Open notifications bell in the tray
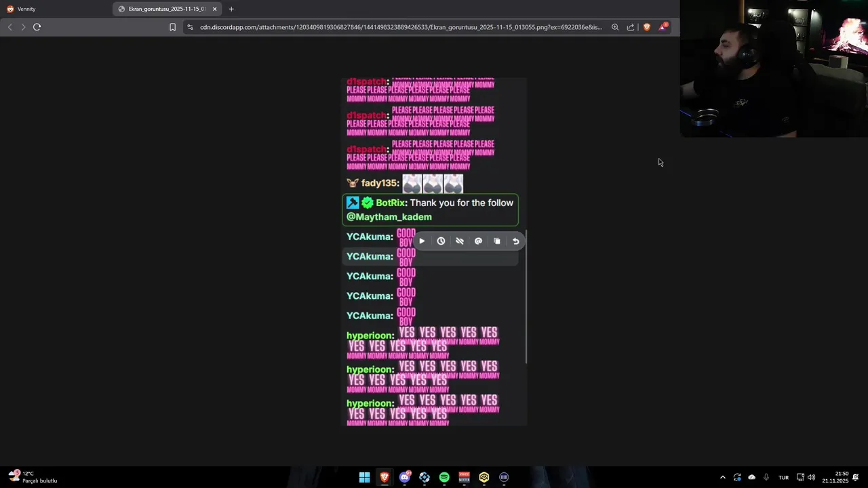 tap(856, 477)
